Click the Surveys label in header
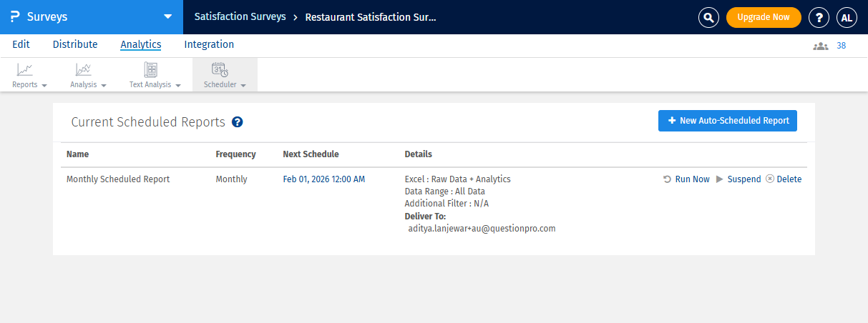The width and height of the screenshot is (868, 323). 47,16
